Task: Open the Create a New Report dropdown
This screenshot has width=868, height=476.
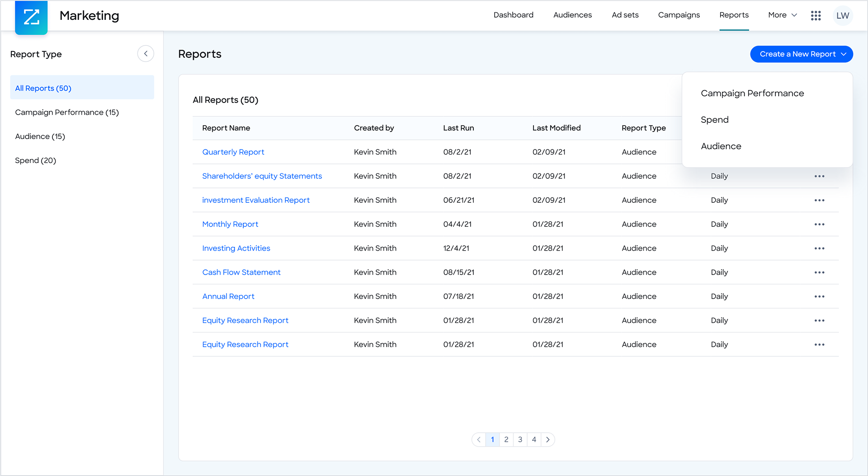Action: [801, 54]
